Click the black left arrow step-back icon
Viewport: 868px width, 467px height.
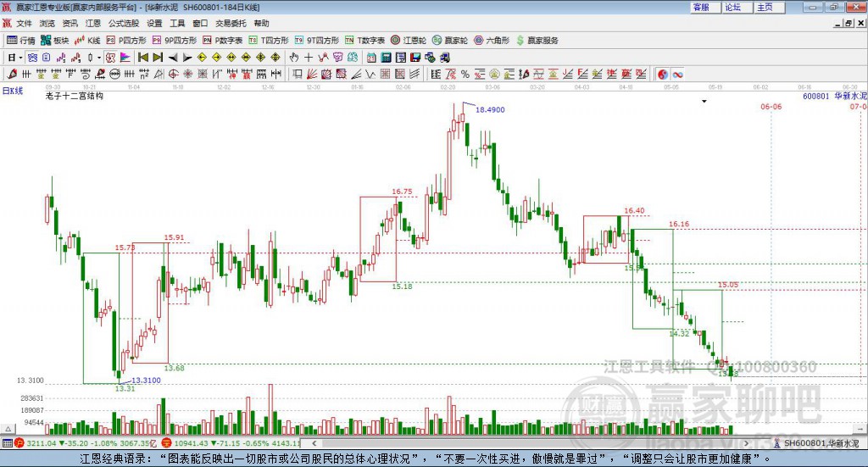pyautogui.click(x=173, y=58)
